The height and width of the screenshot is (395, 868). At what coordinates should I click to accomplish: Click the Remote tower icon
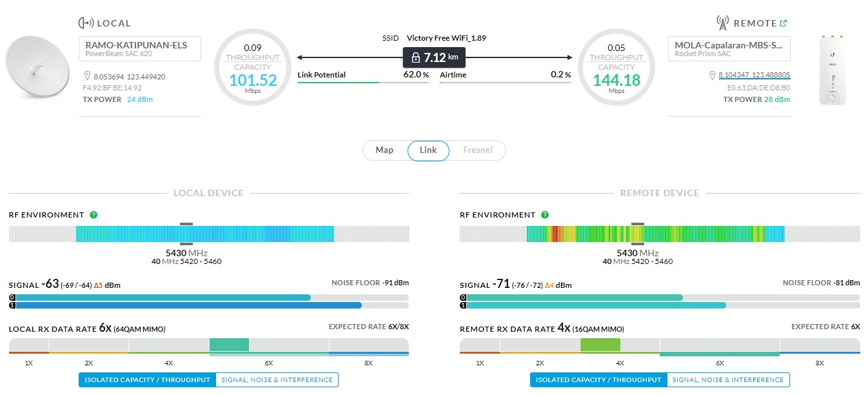723,23
